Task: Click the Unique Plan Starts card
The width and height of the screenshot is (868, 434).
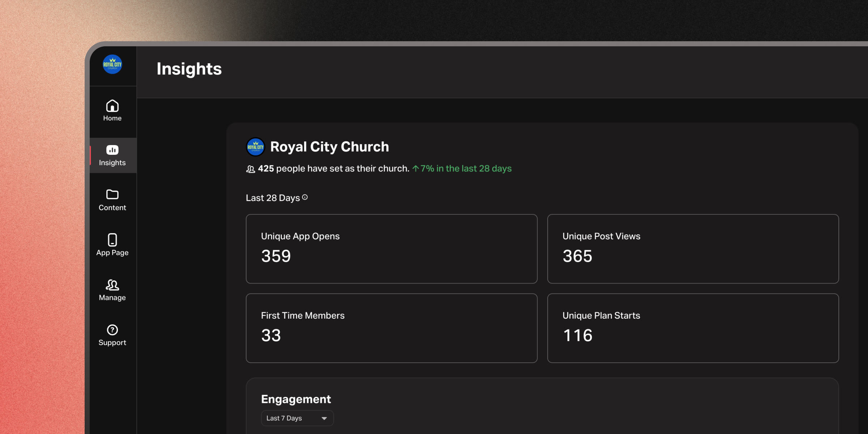Action: coord(693,328)
